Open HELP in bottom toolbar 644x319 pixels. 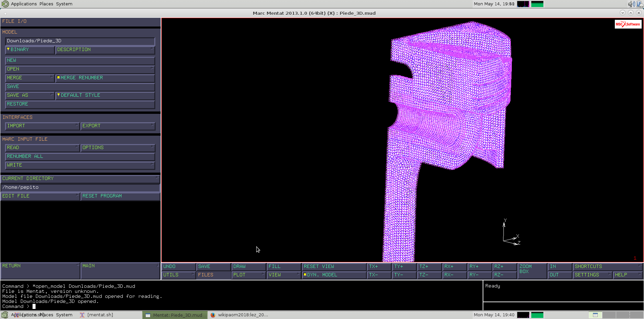pyautogui.click(x=628, y=275)
